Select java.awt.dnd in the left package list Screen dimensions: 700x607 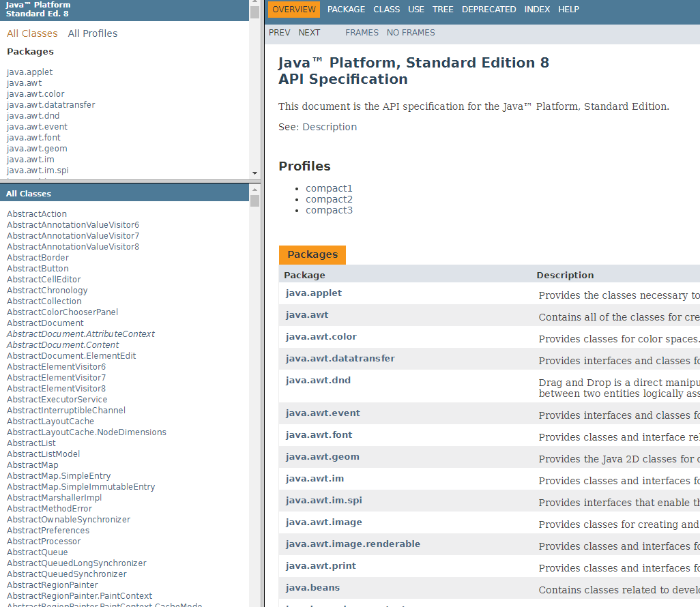(33, 116)
